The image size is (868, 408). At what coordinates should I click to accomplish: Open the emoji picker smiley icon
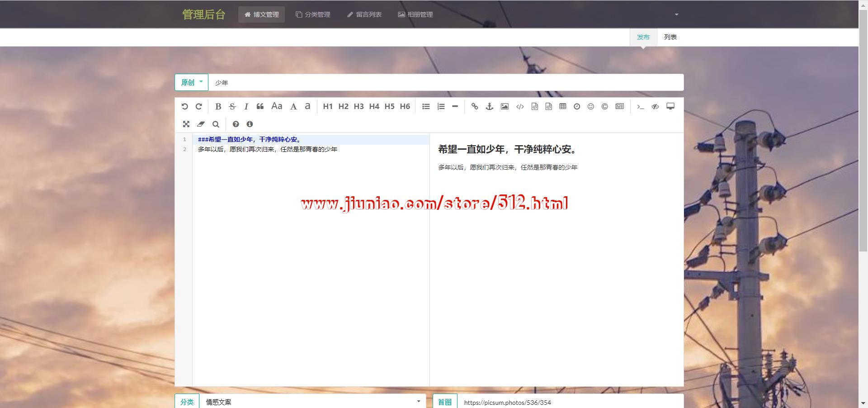[x=590, y=106]
